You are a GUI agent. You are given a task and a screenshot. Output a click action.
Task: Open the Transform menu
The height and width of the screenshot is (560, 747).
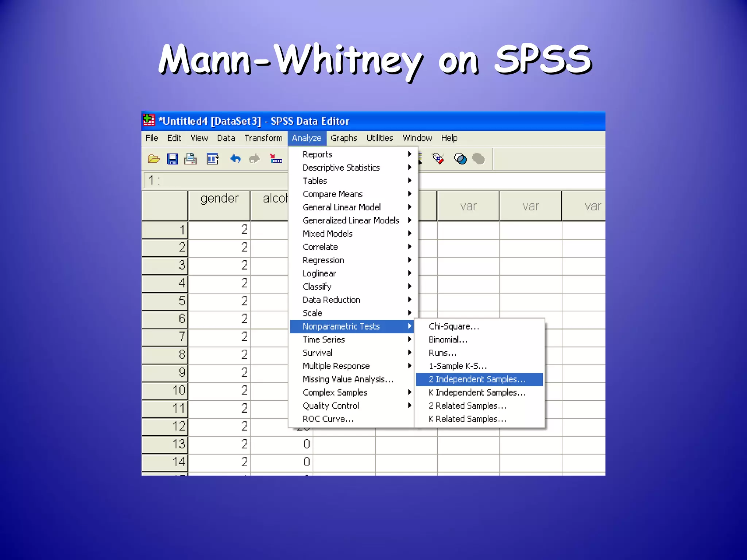point(263,138)
